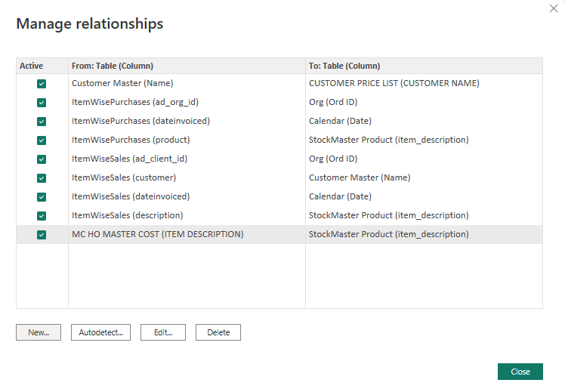Select the ItemWisePurchases (product) row
The image size is (565, 392).
[x=279, y=140]
